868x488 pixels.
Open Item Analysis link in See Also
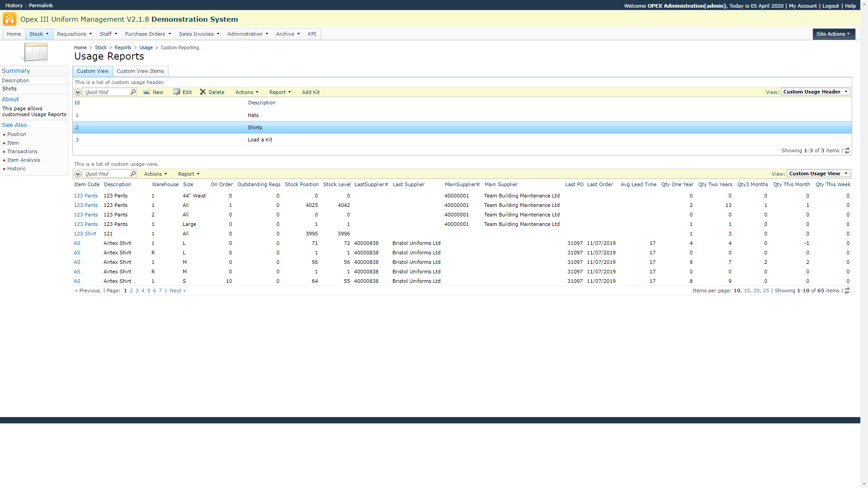(x=24, y=160)
